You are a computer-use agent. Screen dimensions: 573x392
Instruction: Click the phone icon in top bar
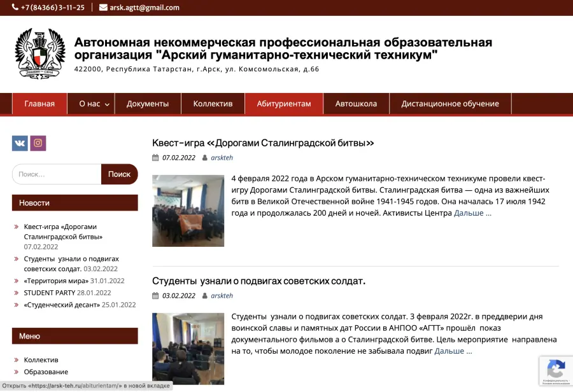[15, 7]
